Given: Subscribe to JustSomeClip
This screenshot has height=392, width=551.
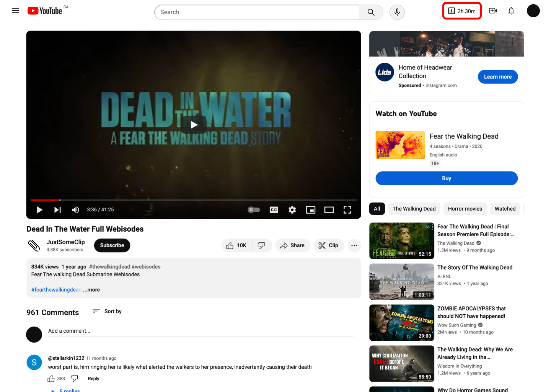Looking at the screenshot, I should (x=112, y=245).
